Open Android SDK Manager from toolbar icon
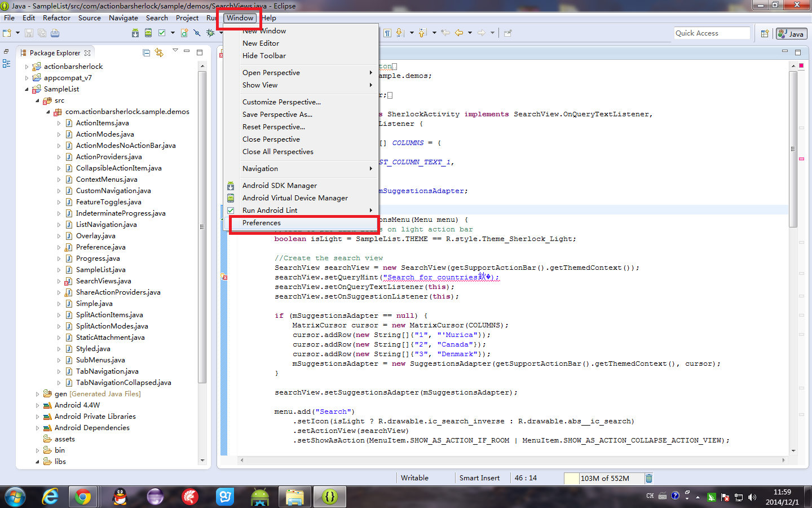The height and width of the screenshot is (508, 812). pyautogui.click(x=135, y=33)
